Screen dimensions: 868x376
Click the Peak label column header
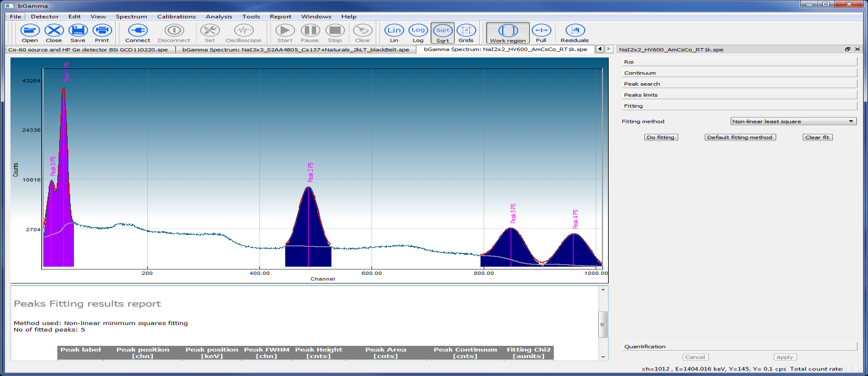pos(80,353)
